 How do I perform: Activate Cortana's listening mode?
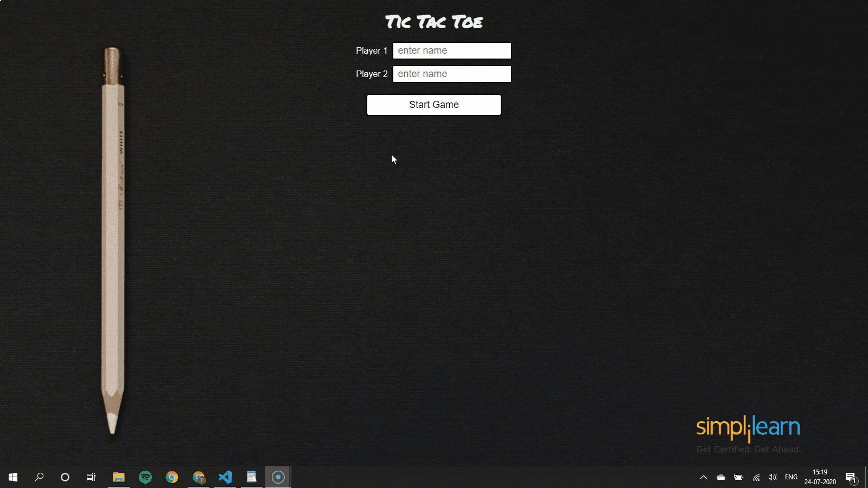point(65,477)
